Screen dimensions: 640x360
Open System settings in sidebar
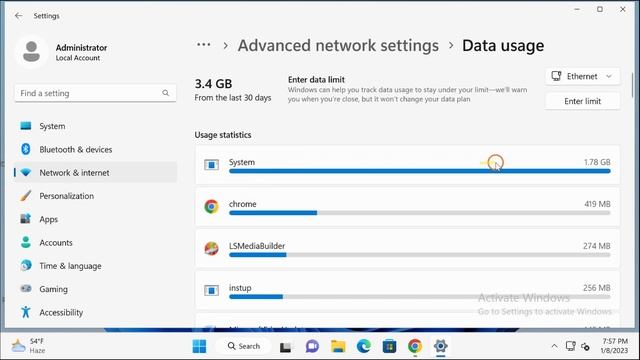[x=95, y=126]
